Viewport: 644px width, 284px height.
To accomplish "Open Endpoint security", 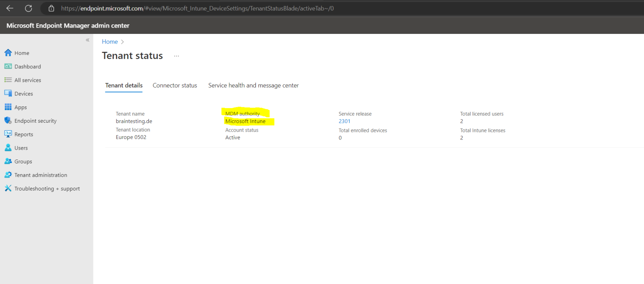I will tap(36, 120).
